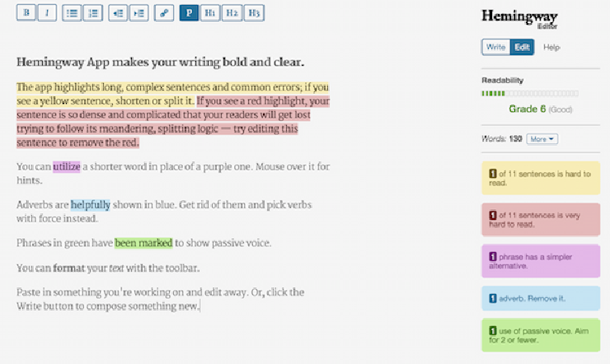
Task: Click the yellow highlighted sentence in the editor
Action: click(172, 94)
